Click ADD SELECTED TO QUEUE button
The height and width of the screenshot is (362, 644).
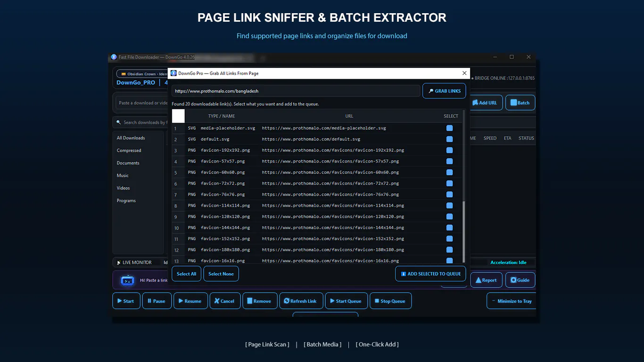pyautogui.click(x=430, y=274)
